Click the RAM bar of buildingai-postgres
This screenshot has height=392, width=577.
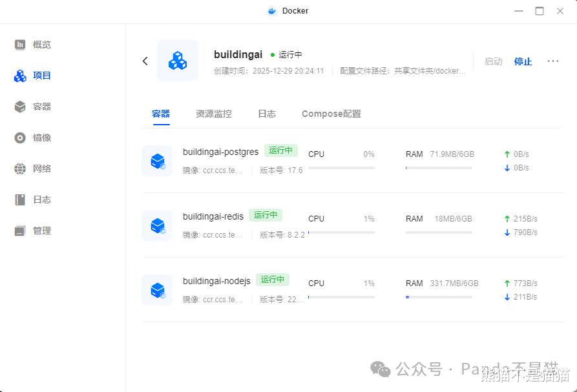pyautogui.click(x=439, y=168)
